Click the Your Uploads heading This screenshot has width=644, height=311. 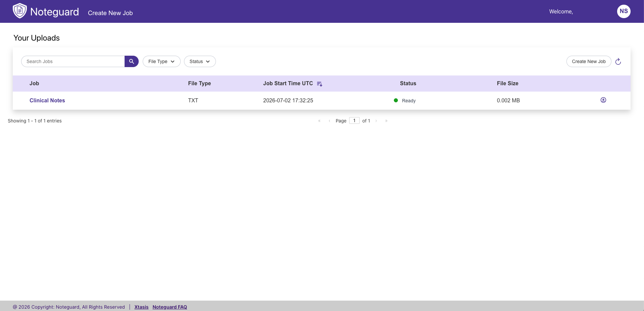click(37, 38)
